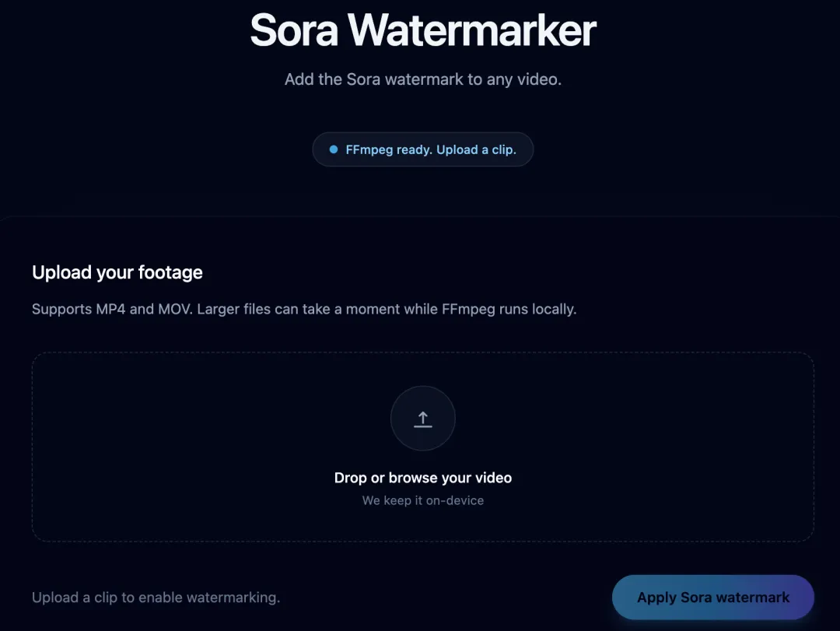Click the word 'Sora' in the page title
The height and width of the screenshot is (631, 840).
(294, 31)
